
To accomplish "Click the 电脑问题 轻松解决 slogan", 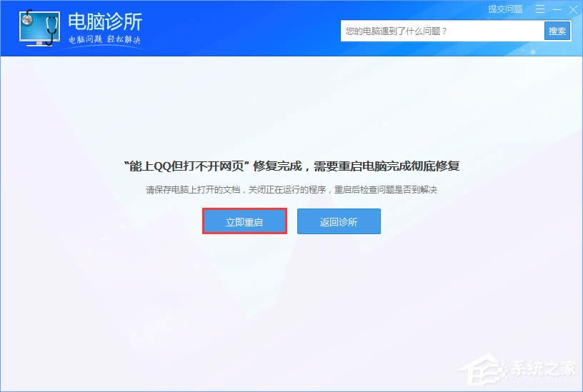I will click(104, 39).
